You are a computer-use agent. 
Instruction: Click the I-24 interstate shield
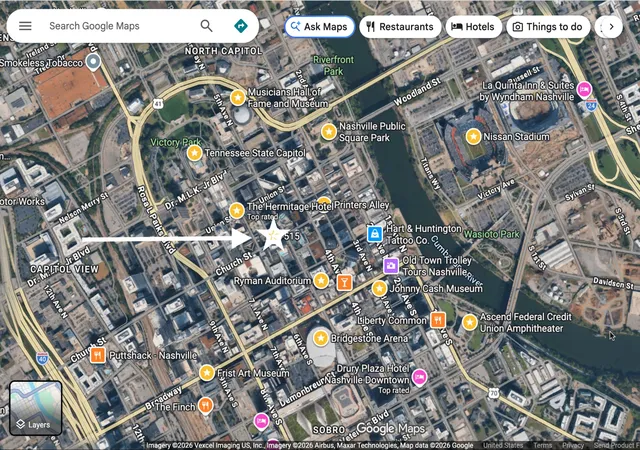591,105
